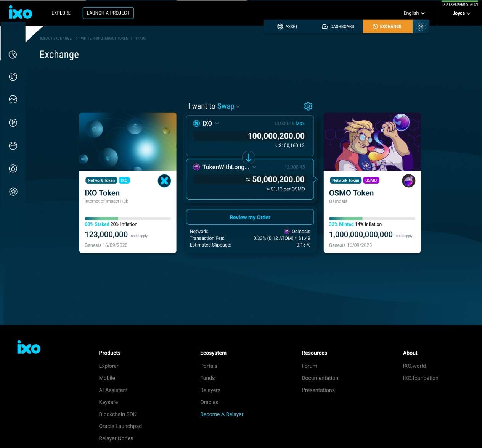This screenshot has width=482, height=448.
Task: Open the Impact Exchange breadcrumb
Action: click(x=56, y=38)
